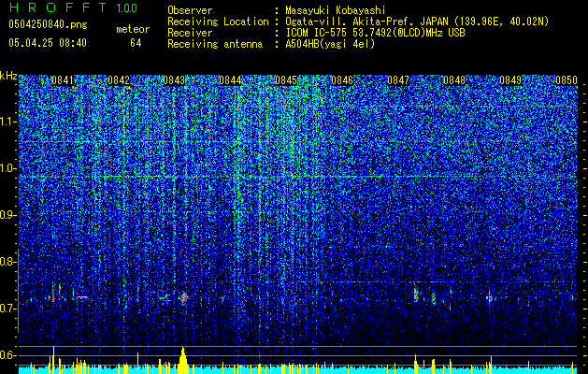Click the Receiving Location value text
This screenshot has width=588, height=374.
[417, 22]
